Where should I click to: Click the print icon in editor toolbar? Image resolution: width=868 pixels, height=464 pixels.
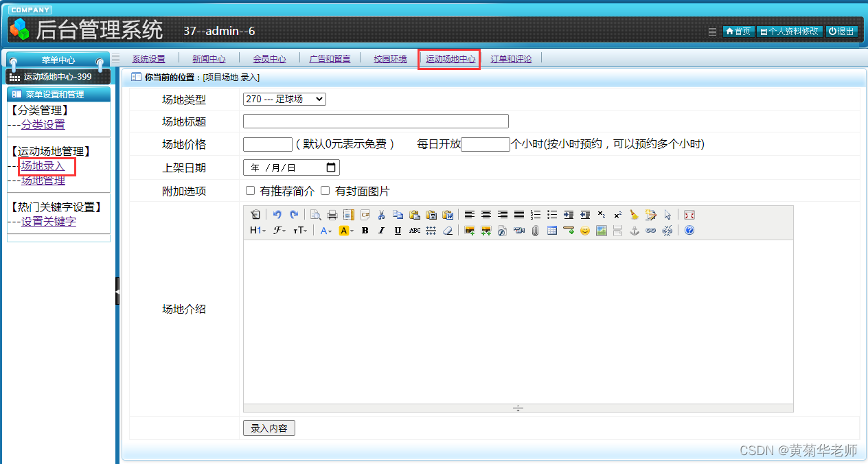332,215
